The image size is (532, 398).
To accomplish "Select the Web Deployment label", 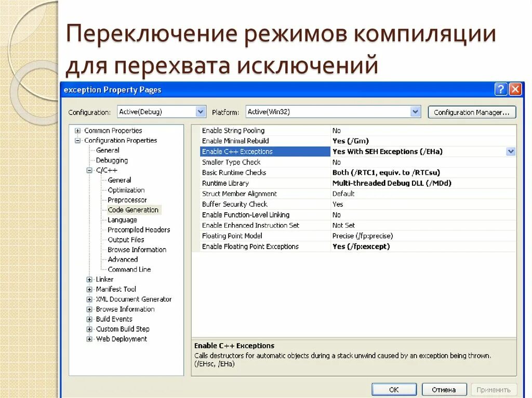I will (x=122, y=339).
